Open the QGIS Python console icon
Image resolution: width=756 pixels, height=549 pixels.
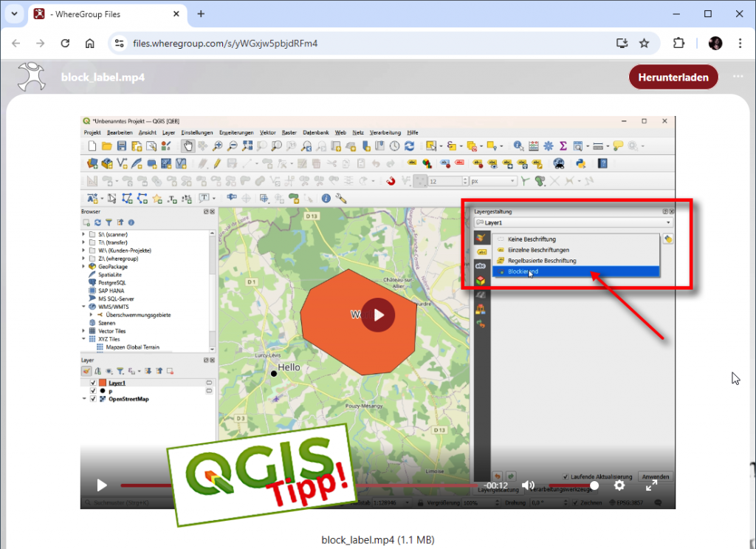[580, 164]
